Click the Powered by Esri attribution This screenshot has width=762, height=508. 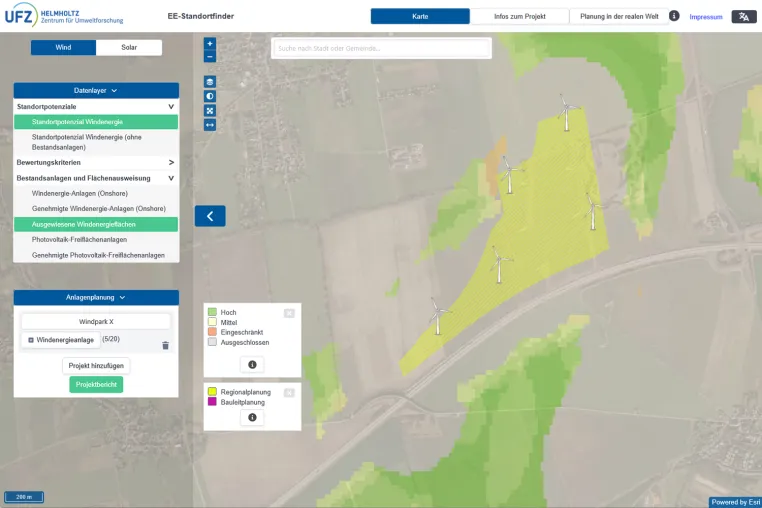pyautogui.click(x=735, y=502)
